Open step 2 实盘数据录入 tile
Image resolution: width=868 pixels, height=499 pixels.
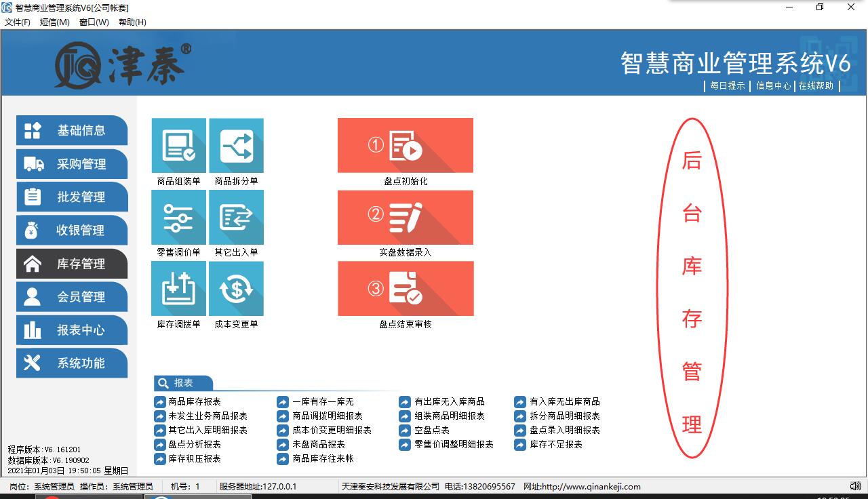405,217
